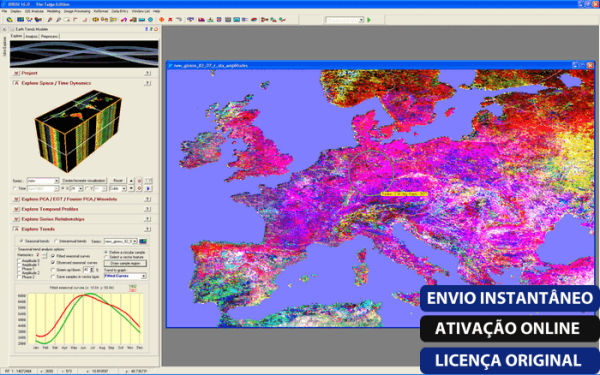Open IDRISI Explorer from the toolbar's first icon
Screen dimensions: 600x375
point(10,20)
